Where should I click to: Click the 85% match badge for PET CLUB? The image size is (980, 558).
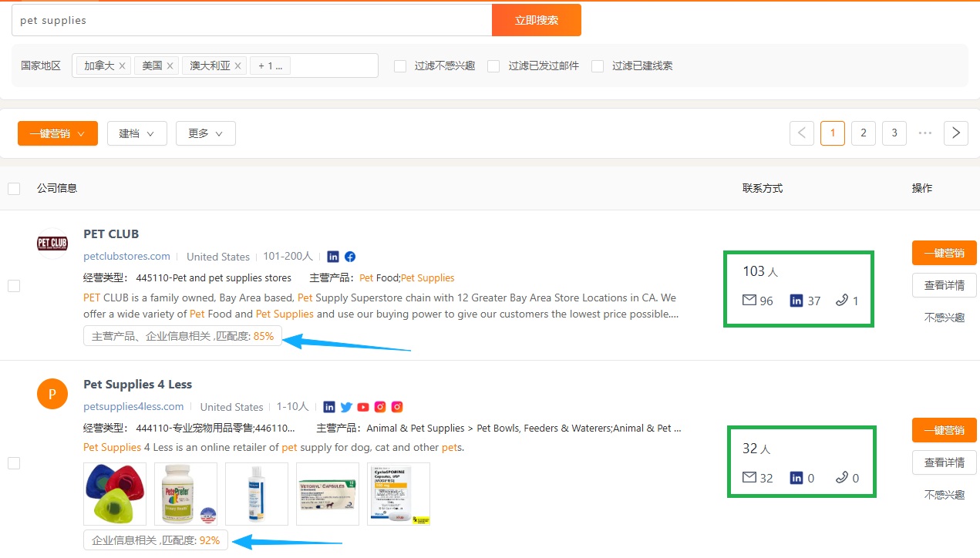click(183, 337)
